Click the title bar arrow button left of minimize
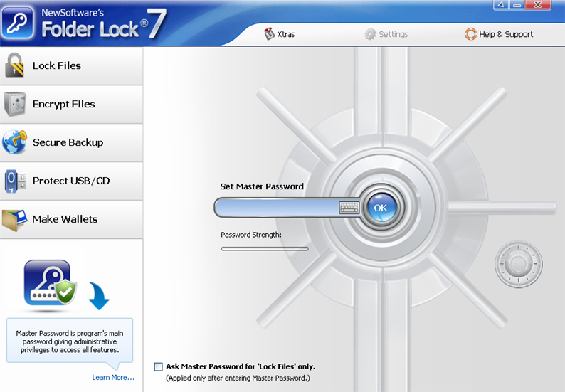This screenshot has width=565, height=392. 501,5
